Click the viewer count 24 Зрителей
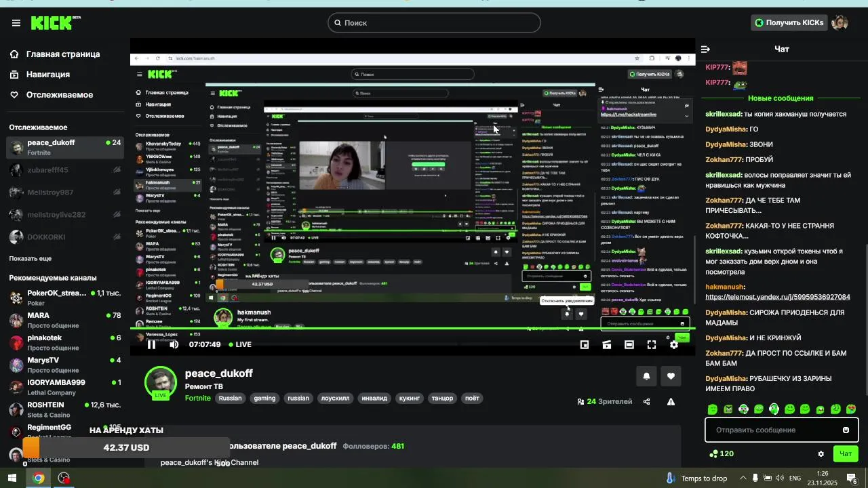The width and height of the screenshot is (868, 488). pos(605,401)
